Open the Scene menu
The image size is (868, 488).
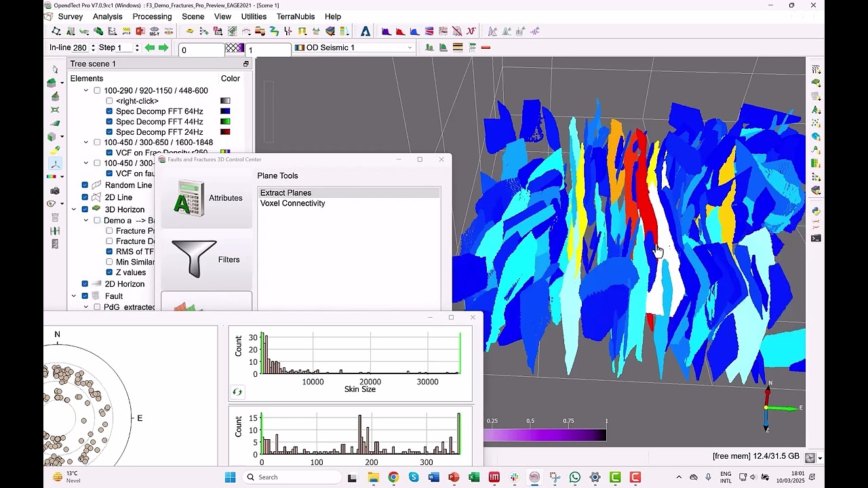click(193, 16)
